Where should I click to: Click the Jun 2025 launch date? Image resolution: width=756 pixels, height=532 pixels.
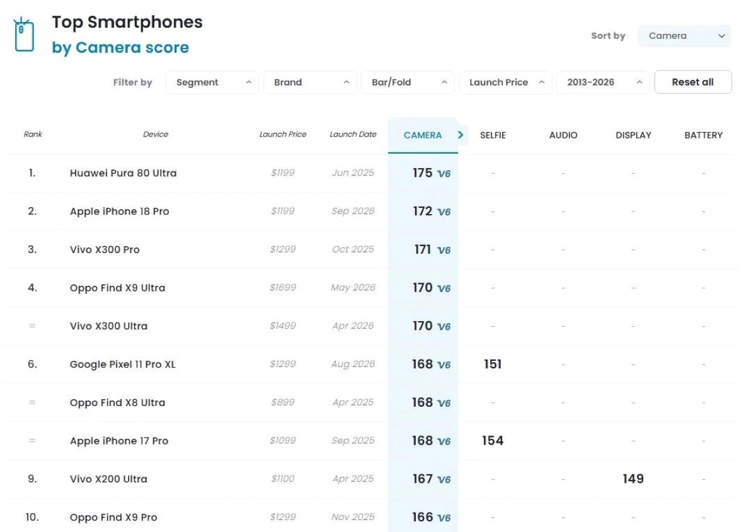[353, 173]
